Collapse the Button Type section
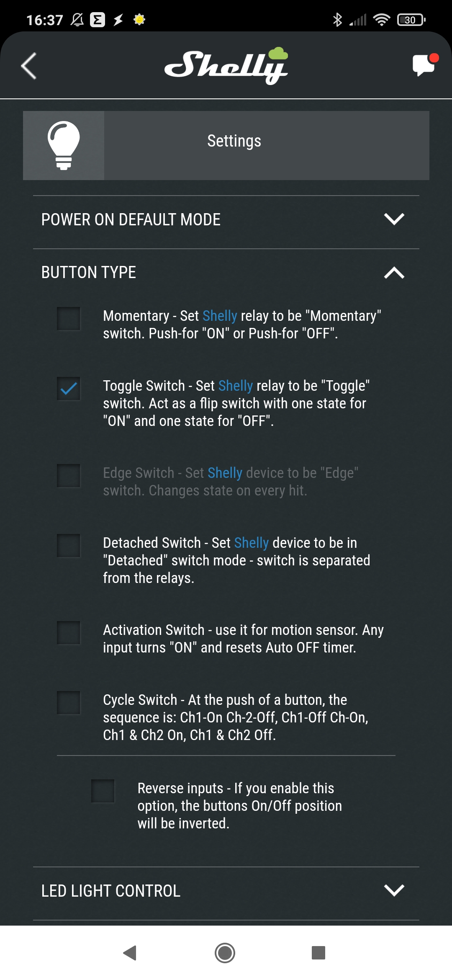Viewport: 452px width, 980px height. tap(226, 273)
